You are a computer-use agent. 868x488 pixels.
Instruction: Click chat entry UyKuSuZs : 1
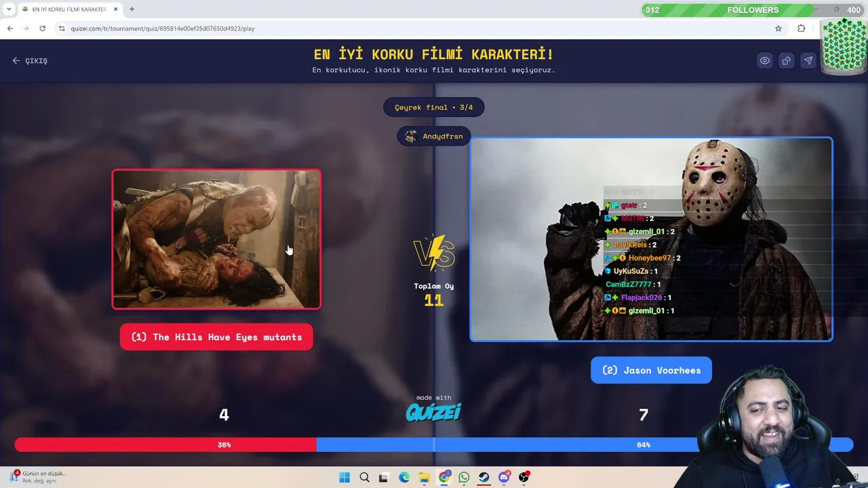tap(631, 271)
